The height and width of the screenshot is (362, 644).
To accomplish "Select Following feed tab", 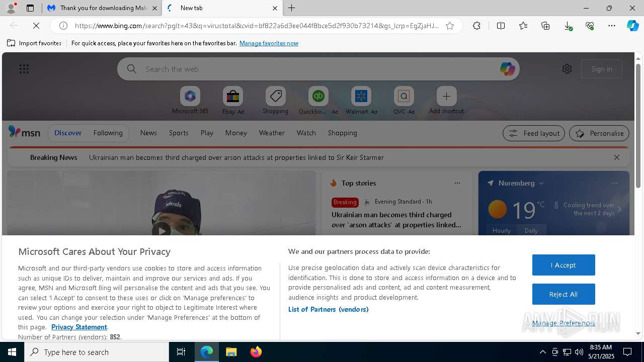I will click(x=108, y=133).
